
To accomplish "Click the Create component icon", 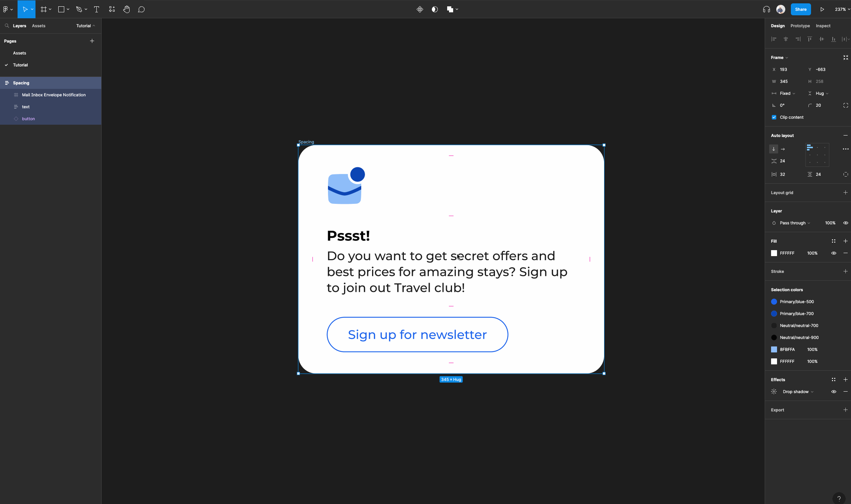I will pyautogui.click(x=420, y=9).
